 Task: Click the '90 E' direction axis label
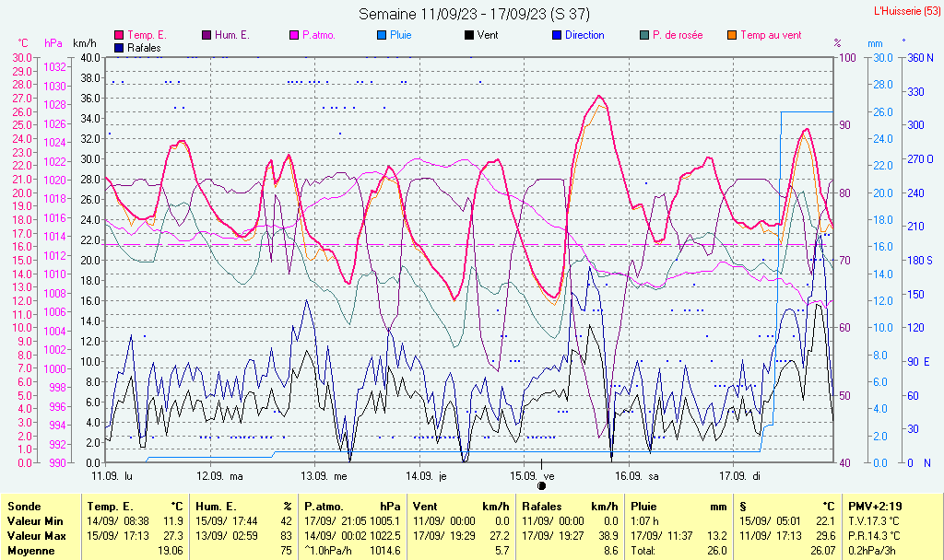[919, 362]
